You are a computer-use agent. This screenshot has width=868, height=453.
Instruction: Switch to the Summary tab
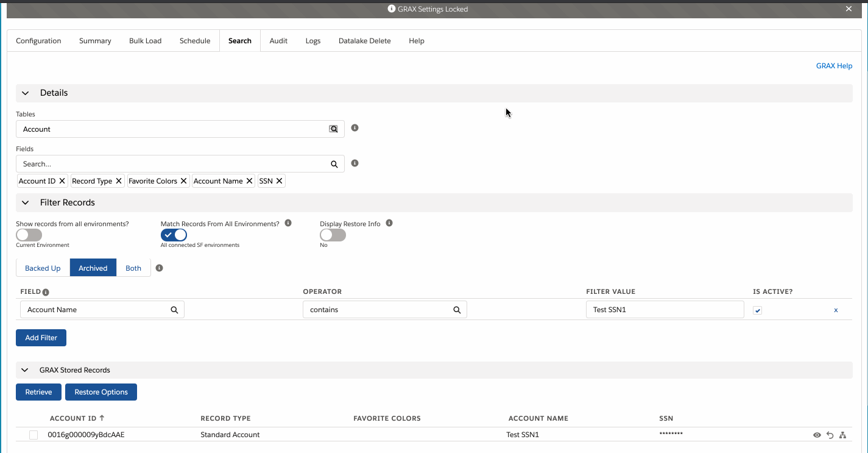pos(95,41)
